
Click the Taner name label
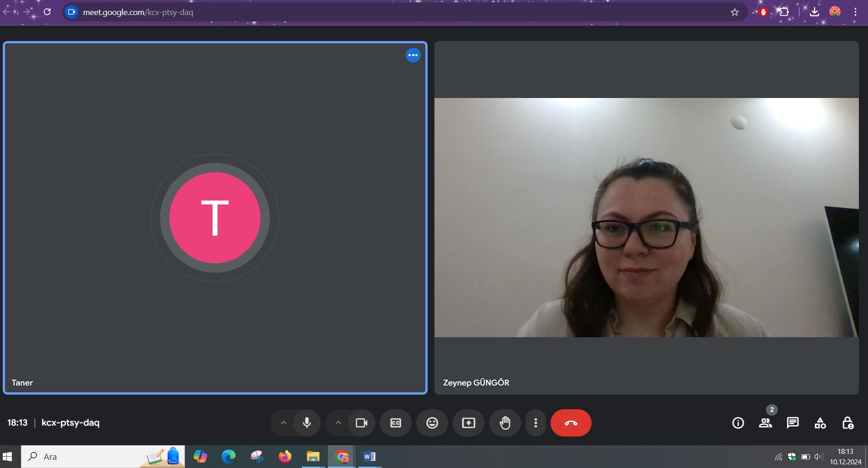pos(22,383)
